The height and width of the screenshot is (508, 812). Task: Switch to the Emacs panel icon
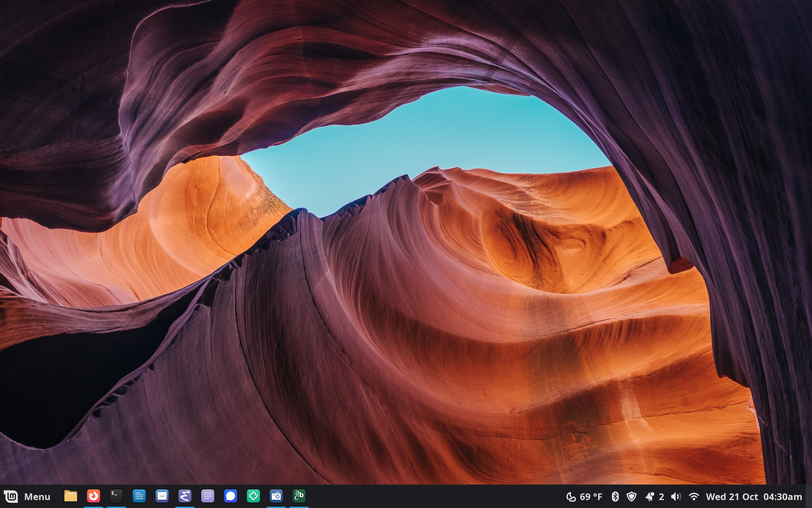[x=185, y=496]
